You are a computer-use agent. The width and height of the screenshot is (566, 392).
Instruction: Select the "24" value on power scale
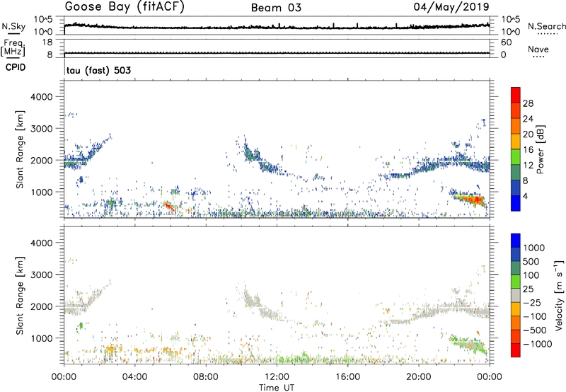[x=528, y=119]
